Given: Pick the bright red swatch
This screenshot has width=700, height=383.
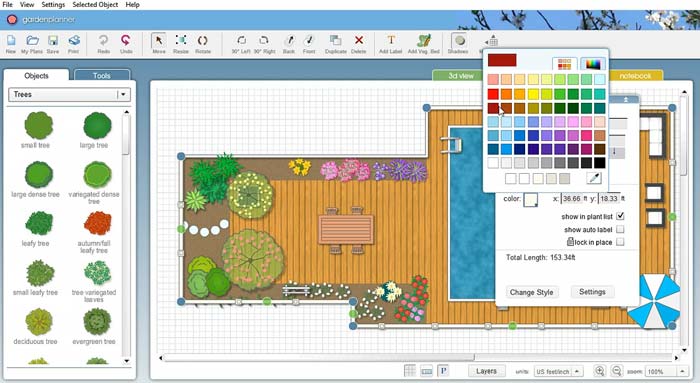Looking at the screenshot, I should (x=493, y=94).
